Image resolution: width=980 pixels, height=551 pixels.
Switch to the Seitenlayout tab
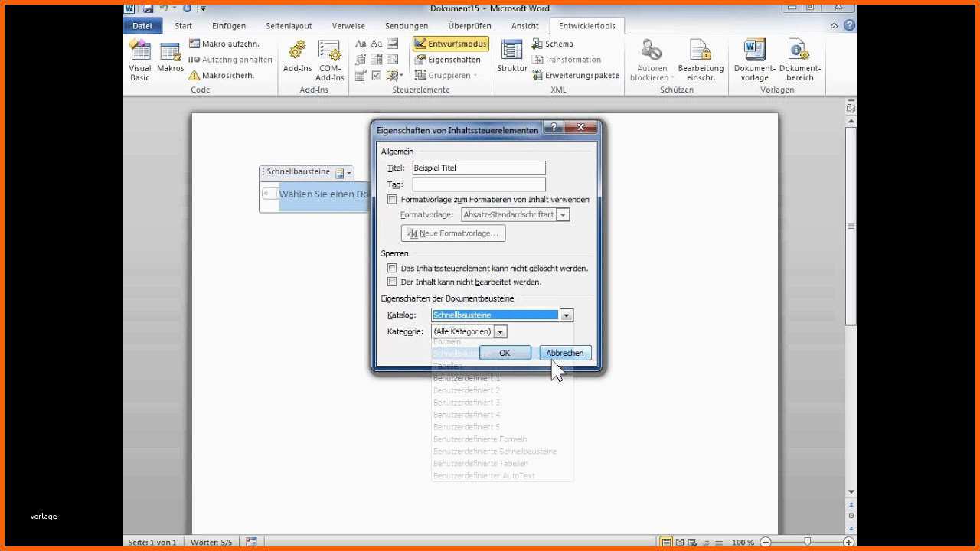tap(289, 25)
